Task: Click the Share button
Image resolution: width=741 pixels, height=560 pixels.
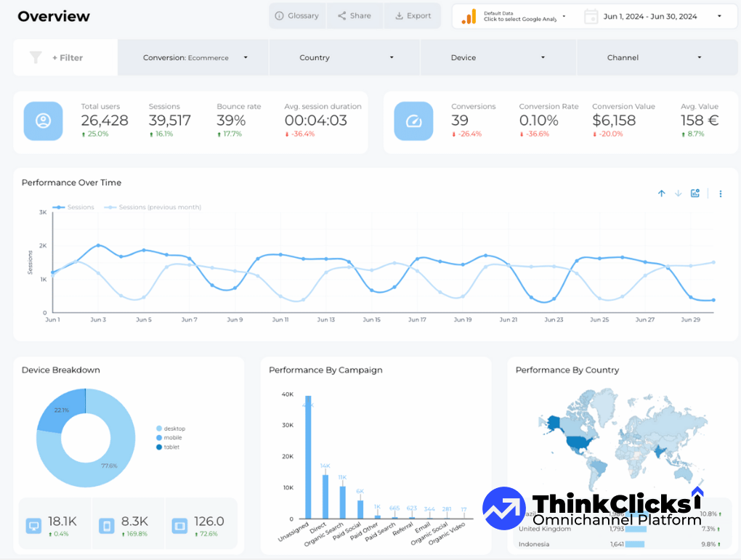Action: click(355, 15)
